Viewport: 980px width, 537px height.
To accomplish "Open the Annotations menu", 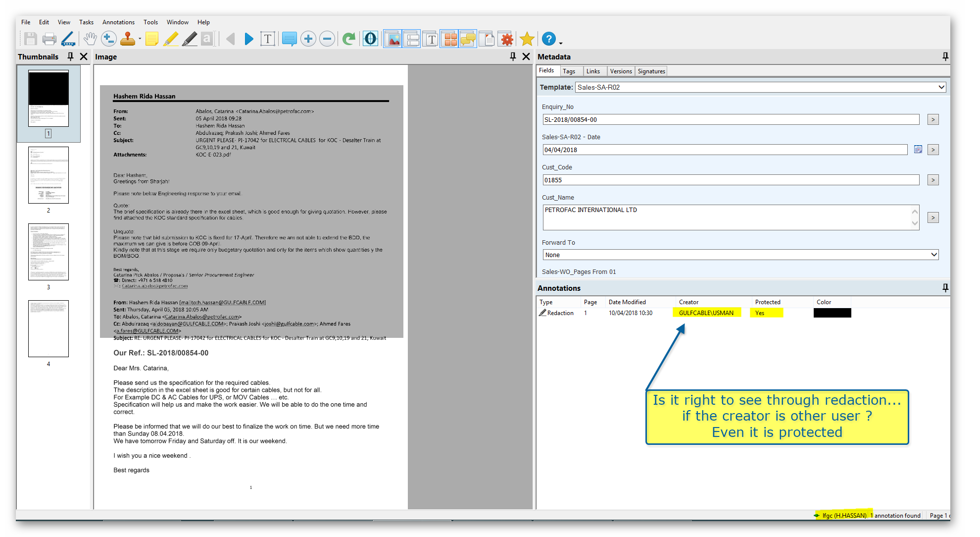I will (x=118, y=22).
